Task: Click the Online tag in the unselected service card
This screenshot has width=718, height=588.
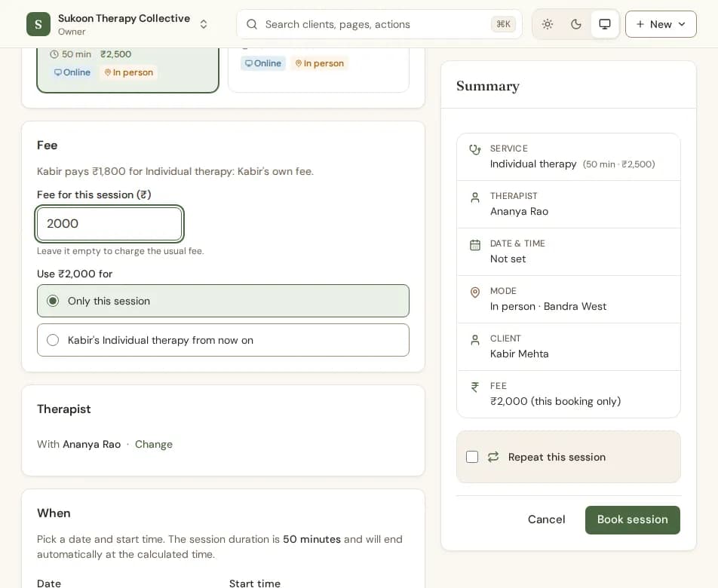Action: click(263, 63)
